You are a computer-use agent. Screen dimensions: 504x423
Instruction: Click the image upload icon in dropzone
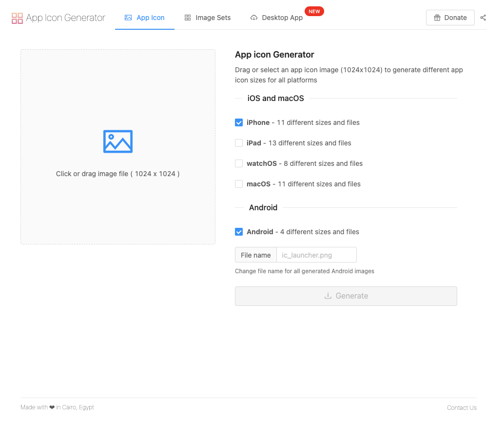click(117, 141)
